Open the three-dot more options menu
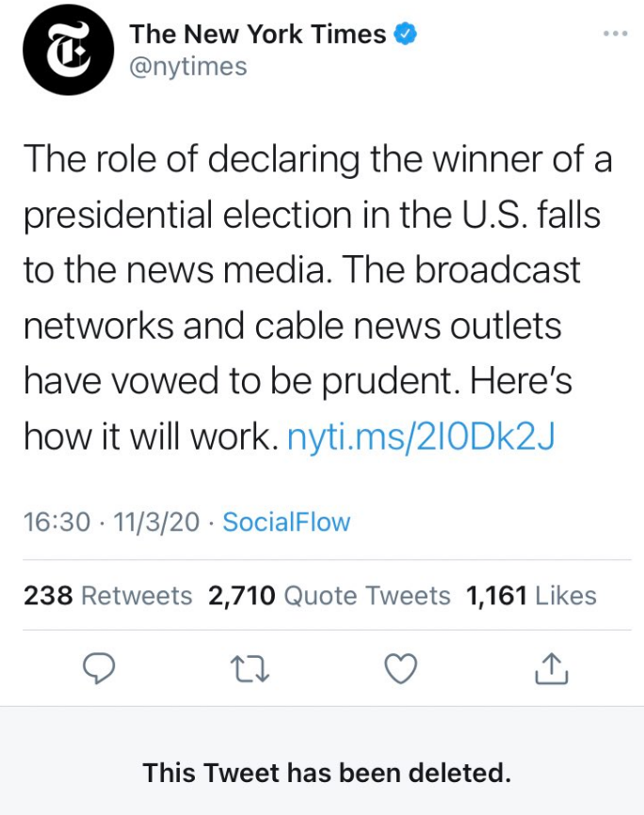Image resolution: width=644 pixels, height=815 pixels. pyautogui.click(x=616, y=34)
